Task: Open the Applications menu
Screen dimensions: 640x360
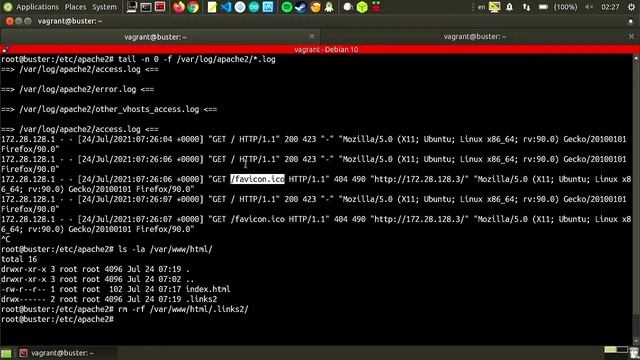Action: pos(38,7)
